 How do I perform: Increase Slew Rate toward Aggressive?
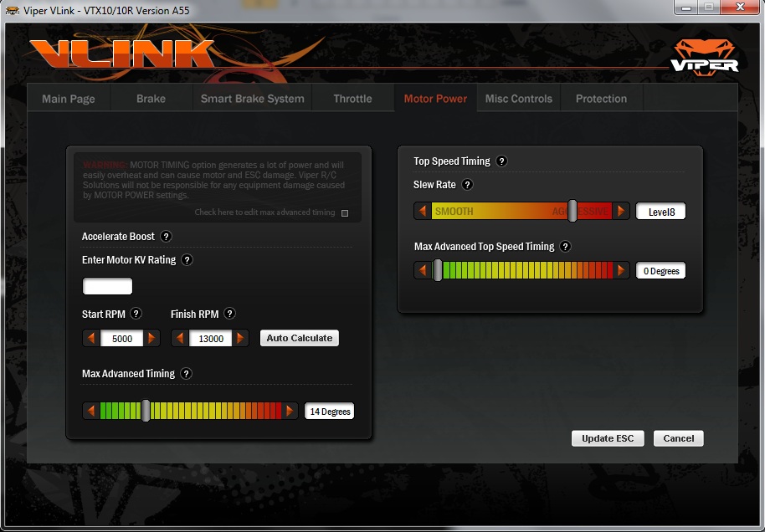tap(621, 211)
